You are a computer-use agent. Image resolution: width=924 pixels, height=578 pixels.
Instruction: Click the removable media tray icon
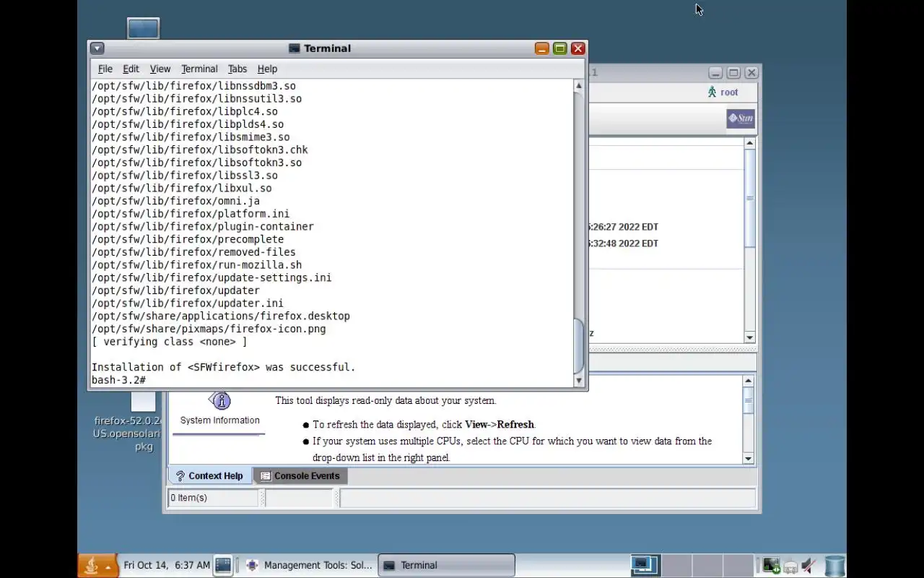790,566
